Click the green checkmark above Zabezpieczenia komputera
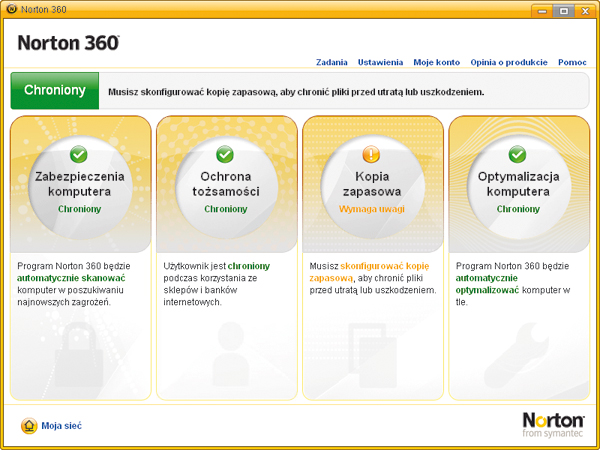The width and height of the screenshot is (600, 450). (79, 155)
